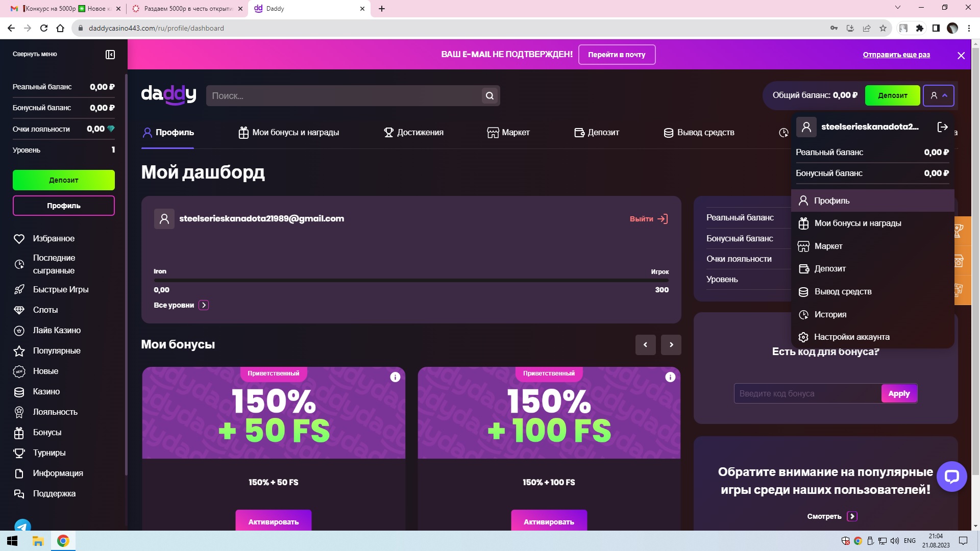
Task: Open the 'Смотреть' arrow link
Action: pos(852,516)
